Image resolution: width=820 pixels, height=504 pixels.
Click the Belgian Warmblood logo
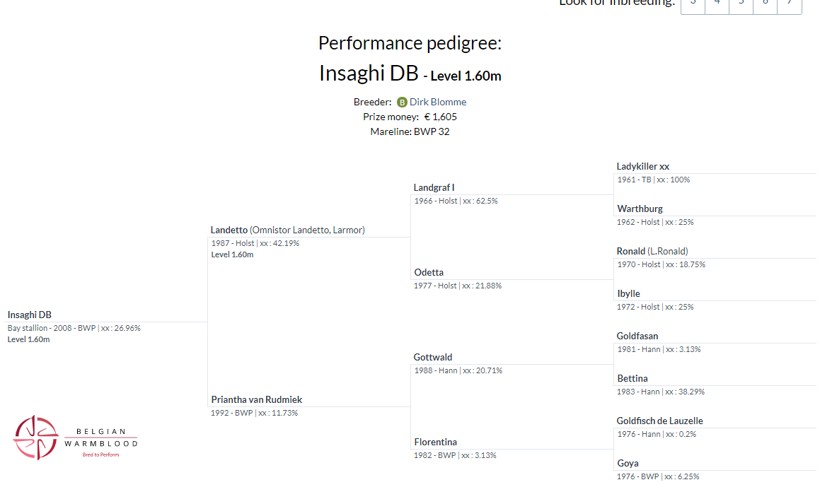pyautogui.click(x=75, y=438)
